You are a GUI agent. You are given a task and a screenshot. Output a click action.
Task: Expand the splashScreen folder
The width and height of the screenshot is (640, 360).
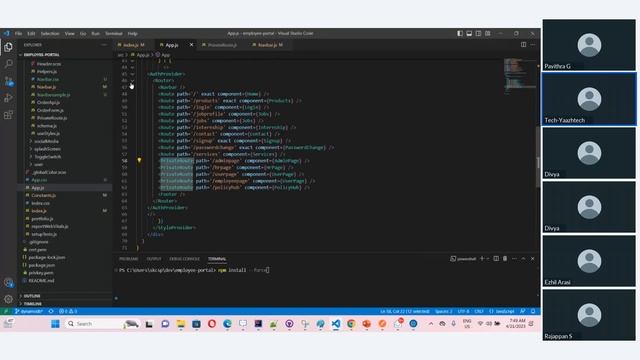[x=47, y=149]
